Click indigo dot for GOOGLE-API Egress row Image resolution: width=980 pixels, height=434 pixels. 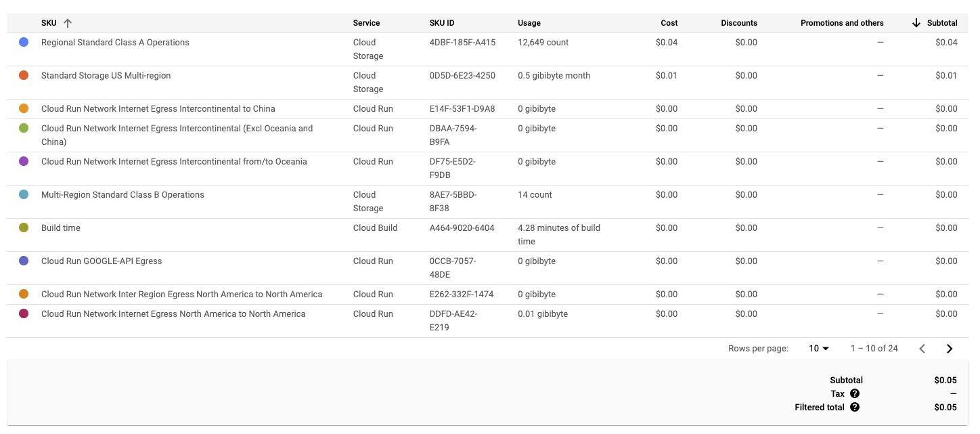click(24, 261)
